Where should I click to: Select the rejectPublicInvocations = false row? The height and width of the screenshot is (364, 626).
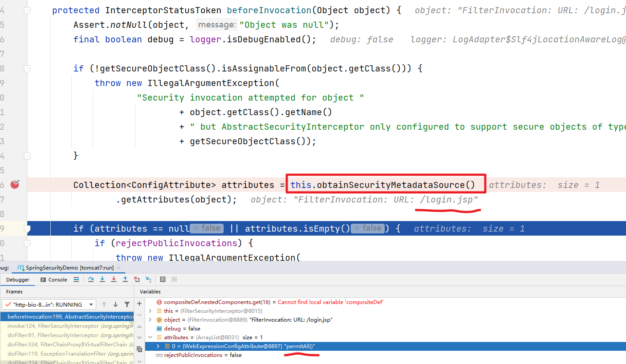(x=386, y=355)
